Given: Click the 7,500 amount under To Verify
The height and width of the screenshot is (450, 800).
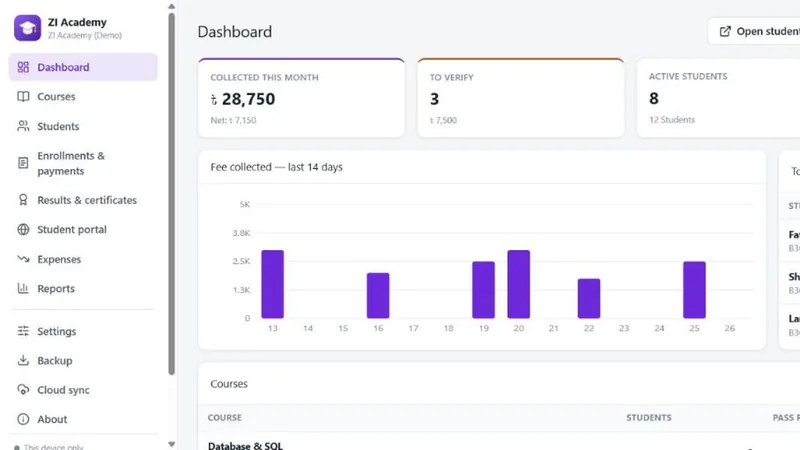Looking at the screenshot, I should click(443, 120).
